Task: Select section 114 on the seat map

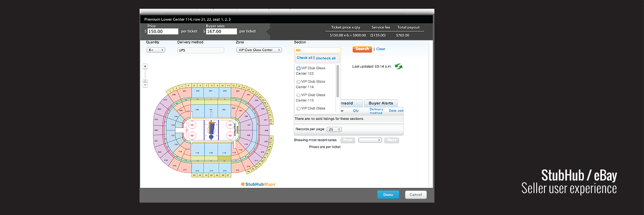Action: click(x=224, y=153)
